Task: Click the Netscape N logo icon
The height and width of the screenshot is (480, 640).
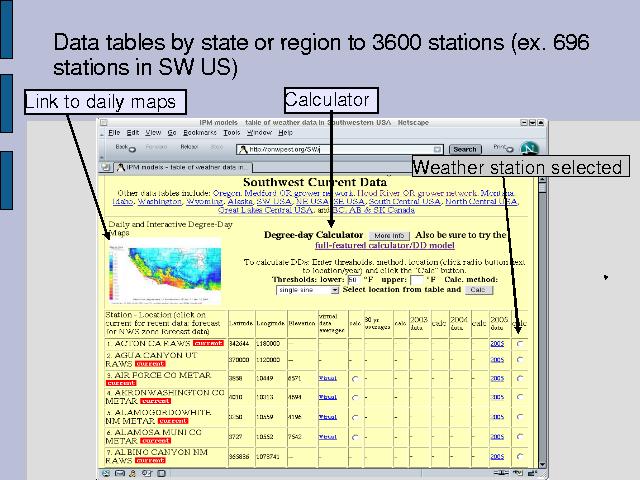Action: 530,149
